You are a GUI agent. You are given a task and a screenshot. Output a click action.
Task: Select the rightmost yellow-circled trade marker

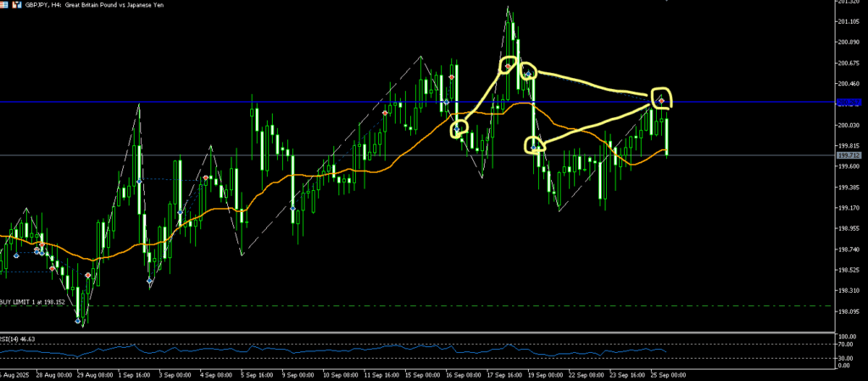tap(661, 100)
